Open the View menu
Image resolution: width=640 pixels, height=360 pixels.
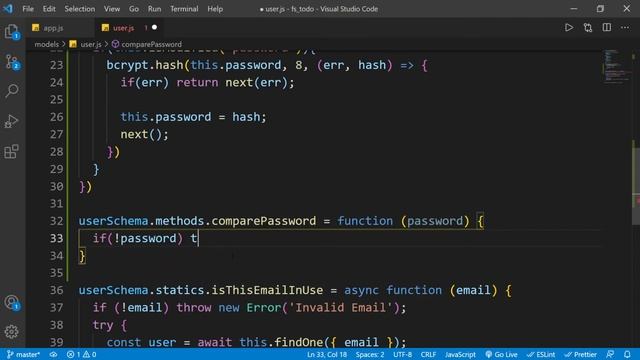(112, 9)
